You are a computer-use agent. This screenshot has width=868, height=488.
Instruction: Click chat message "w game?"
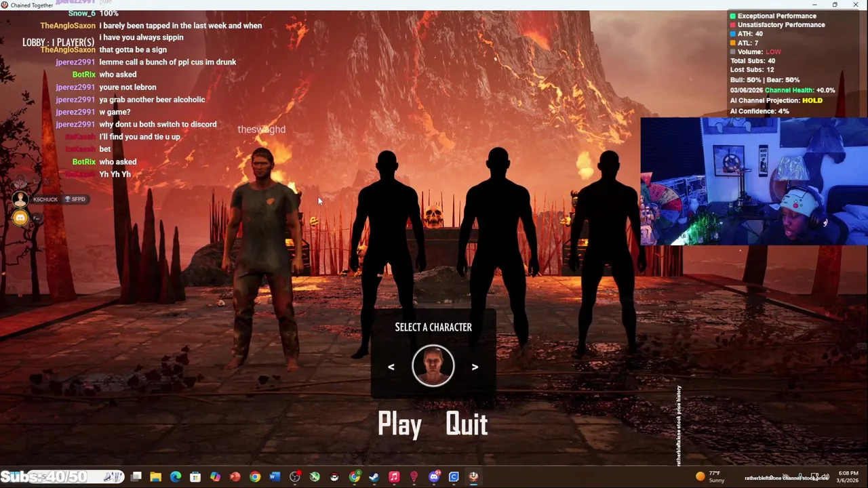point(115,112)
